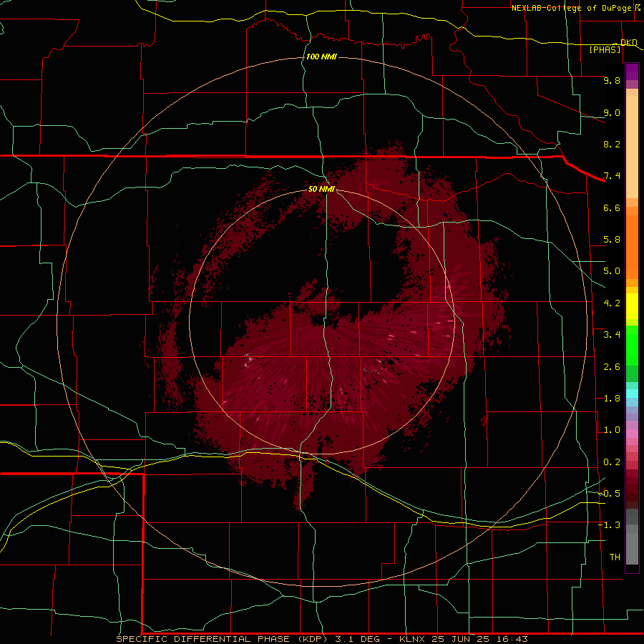Click the 100 NMI range ring label
Screen dimensions: 644x644
321,57
